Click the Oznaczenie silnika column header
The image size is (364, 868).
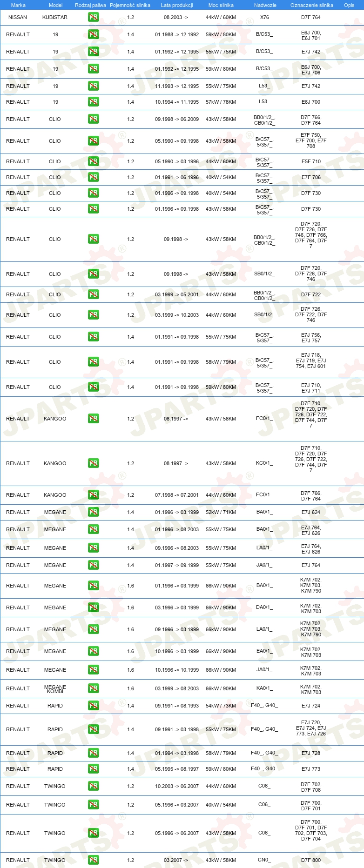(312, 5)
